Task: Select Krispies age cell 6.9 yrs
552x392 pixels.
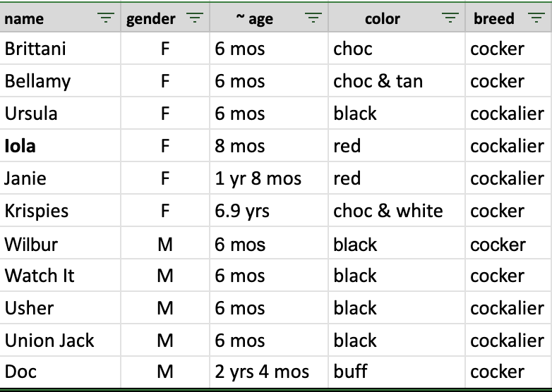Action: coord(268,211)
